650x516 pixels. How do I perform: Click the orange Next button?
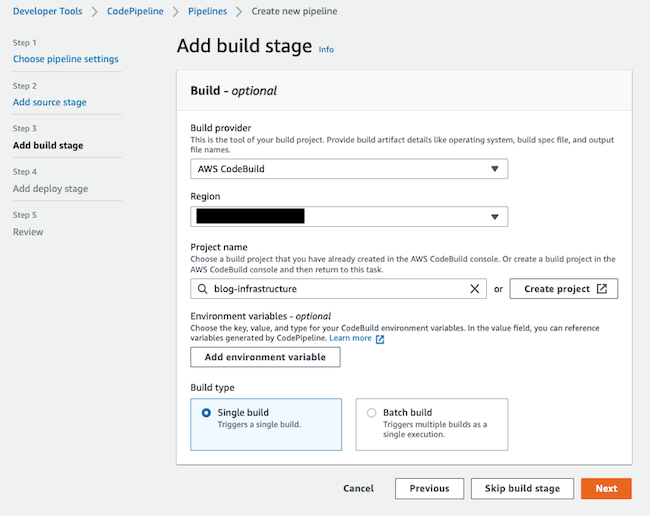pos(606,489)
